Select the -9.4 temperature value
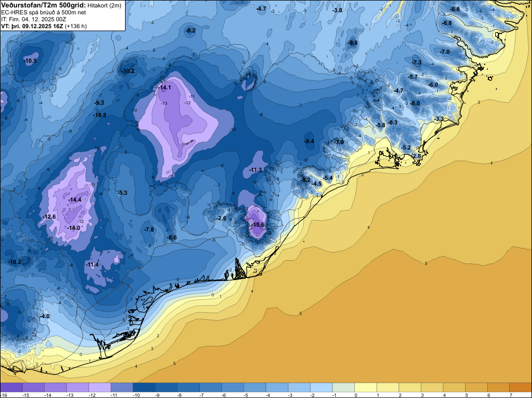532x398 pixels. [309, 141]
